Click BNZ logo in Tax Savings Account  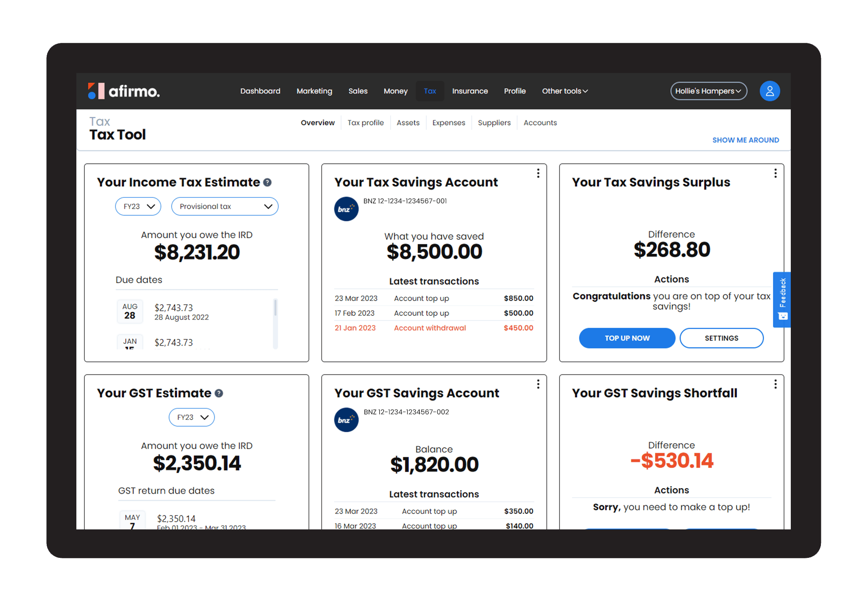[x=346, y=209]
